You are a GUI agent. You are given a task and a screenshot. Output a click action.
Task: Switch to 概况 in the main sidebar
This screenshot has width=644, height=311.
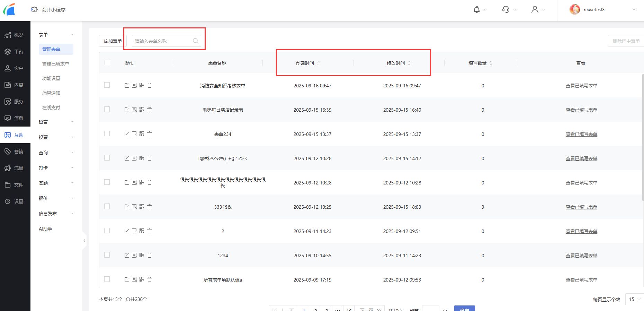point(15,35)
